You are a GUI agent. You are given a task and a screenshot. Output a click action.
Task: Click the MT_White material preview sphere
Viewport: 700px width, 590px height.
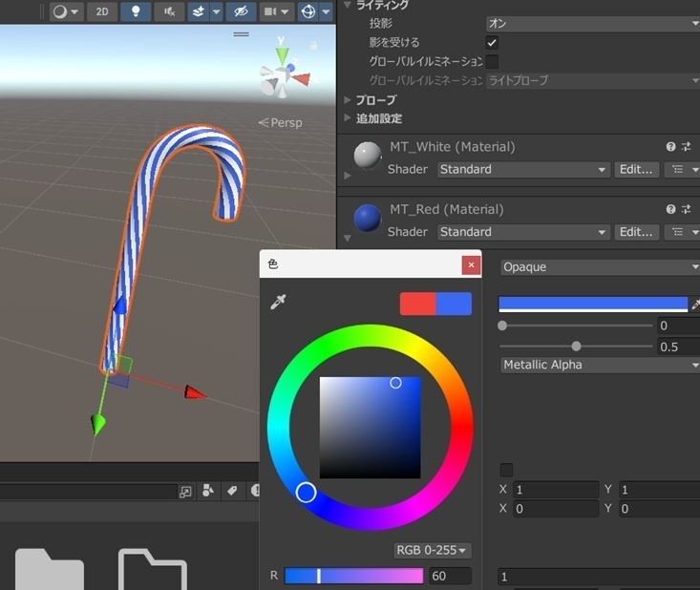pyautogui.click(x=368, y=156)
